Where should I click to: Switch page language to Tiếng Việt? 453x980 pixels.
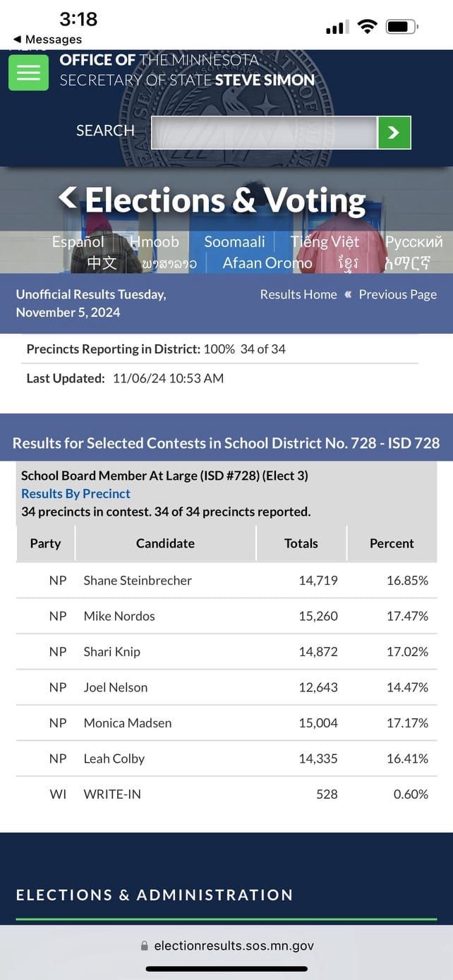[324, 241]
